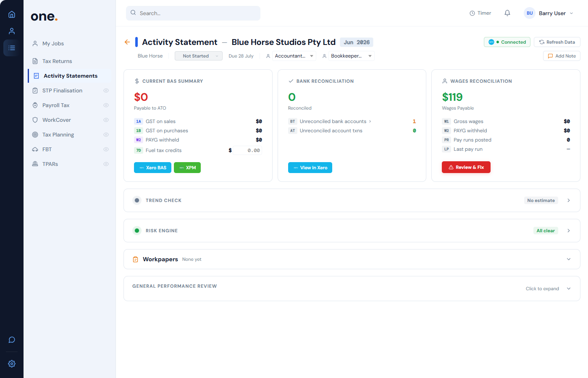The height and width of the screenshot is (378, 588).
Task: Toggle visibility eye for TPARs
Action: 106,164
